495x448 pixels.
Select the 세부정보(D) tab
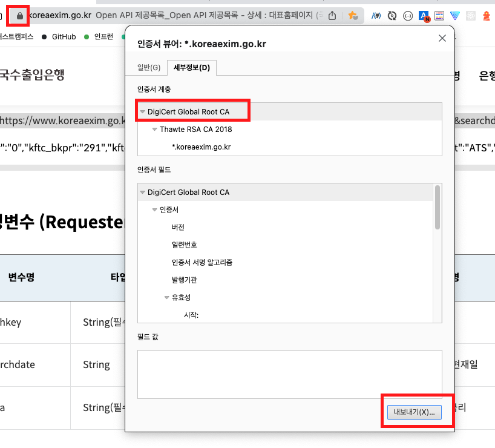coord(192,68)
